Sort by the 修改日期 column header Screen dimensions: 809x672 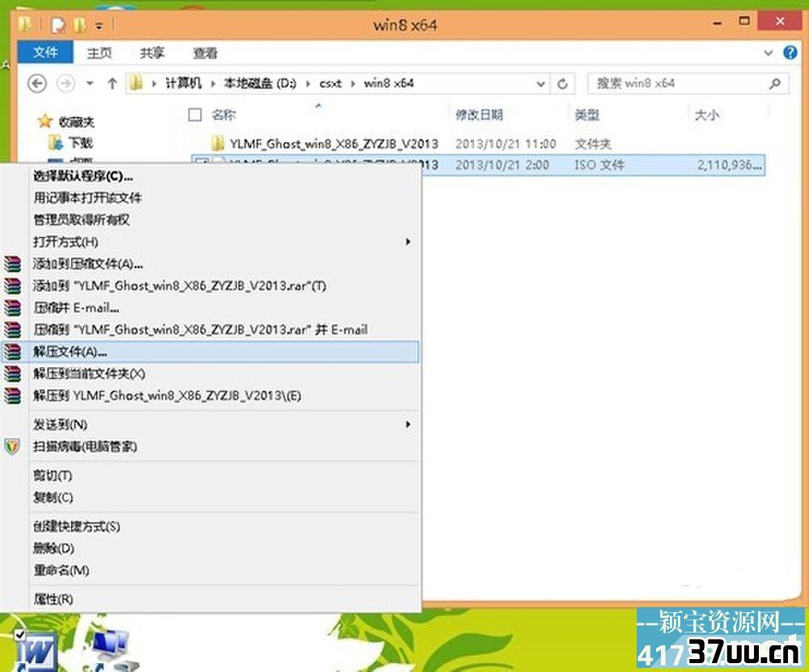pyautogui.click(x=479, y=115)
